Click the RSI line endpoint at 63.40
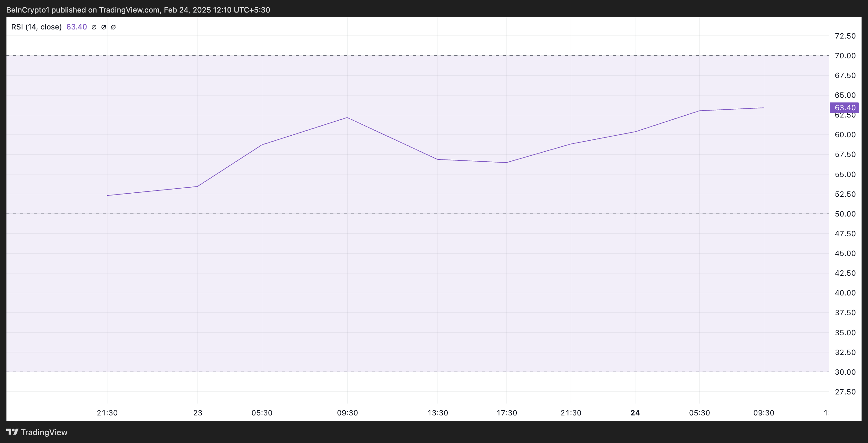The height and width of the screenshot is (443, 868). (764, 108)
